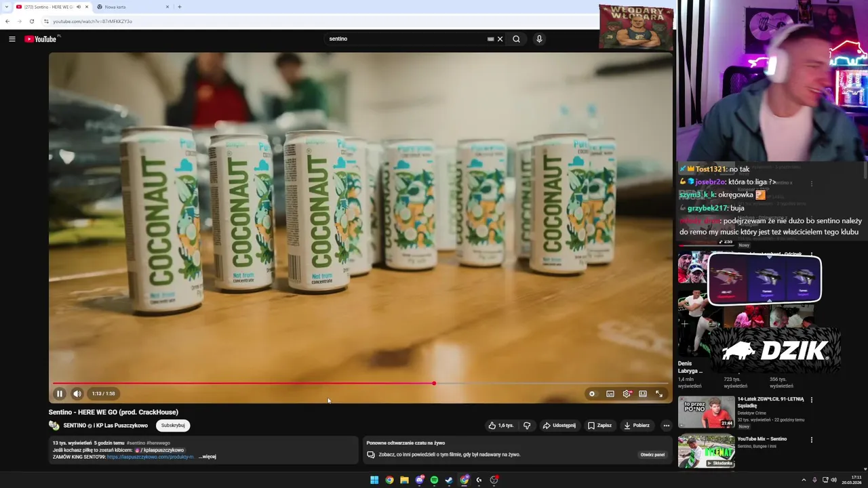Image resolution: width=868 pixels, height=488 pixels.
Task: Like the video with 1,6 tys.
Action: 501,426
